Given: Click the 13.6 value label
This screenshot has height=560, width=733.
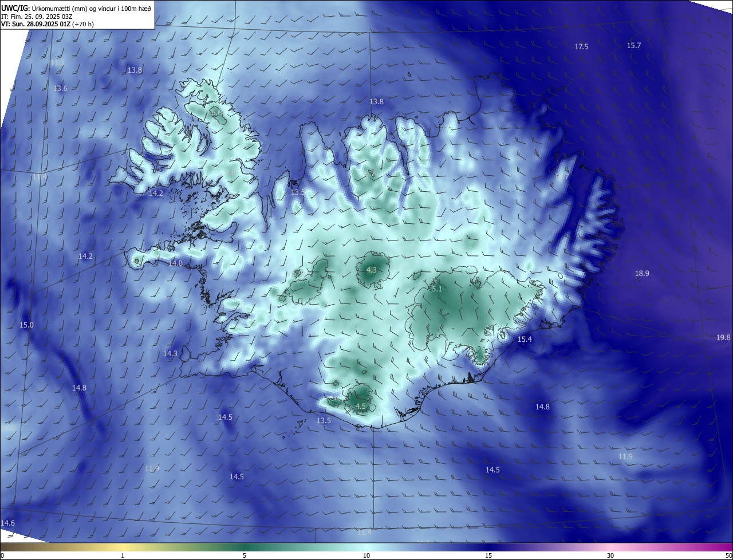Looking at the screenshot, I should tap(60, 89).
